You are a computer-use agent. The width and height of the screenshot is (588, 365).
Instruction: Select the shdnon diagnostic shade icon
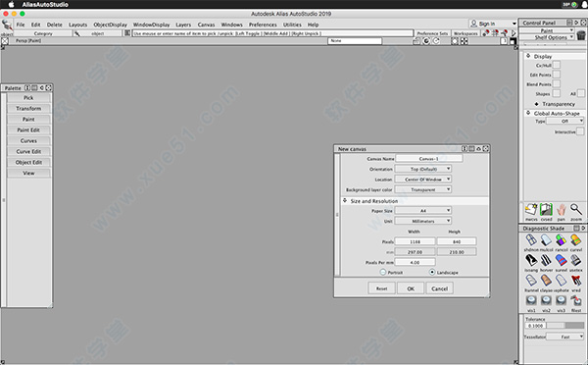pyautogui.click(x=531, y=240)
